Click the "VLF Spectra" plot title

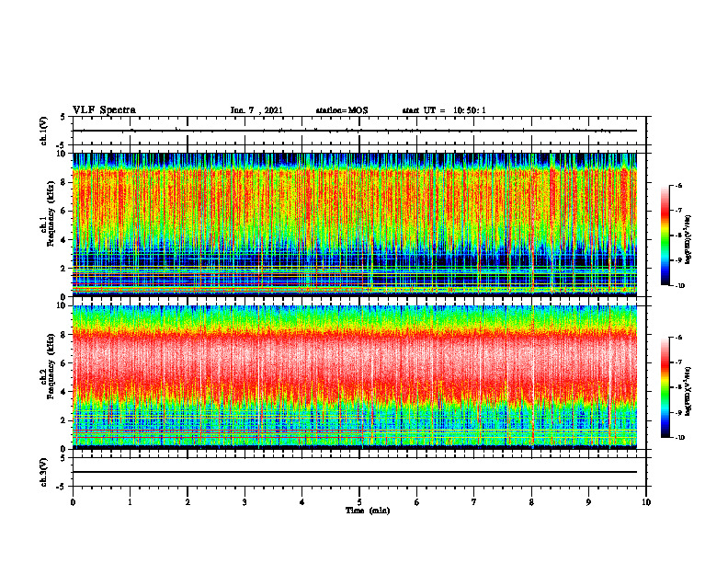coord(104,110)
